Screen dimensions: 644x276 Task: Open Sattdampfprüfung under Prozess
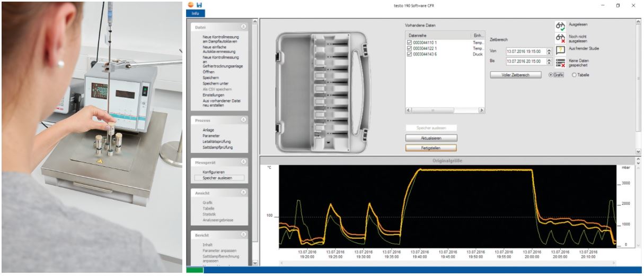pos(217,148)
